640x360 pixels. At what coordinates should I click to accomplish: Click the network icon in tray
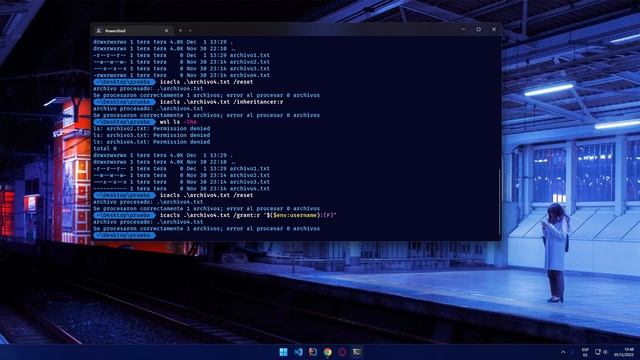click(598, 352)
